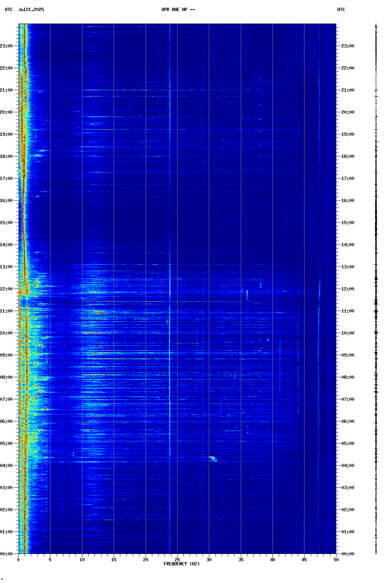The height and width of the screenshot is (583, 392).
Task: Click the 20 tick on the frequency axis
Action: [x=146, y=560]
